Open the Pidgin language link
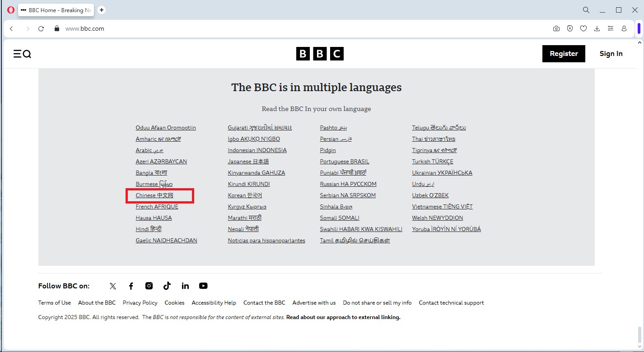The height and width of the screenshot is (352, 644). tap(328, 150)
